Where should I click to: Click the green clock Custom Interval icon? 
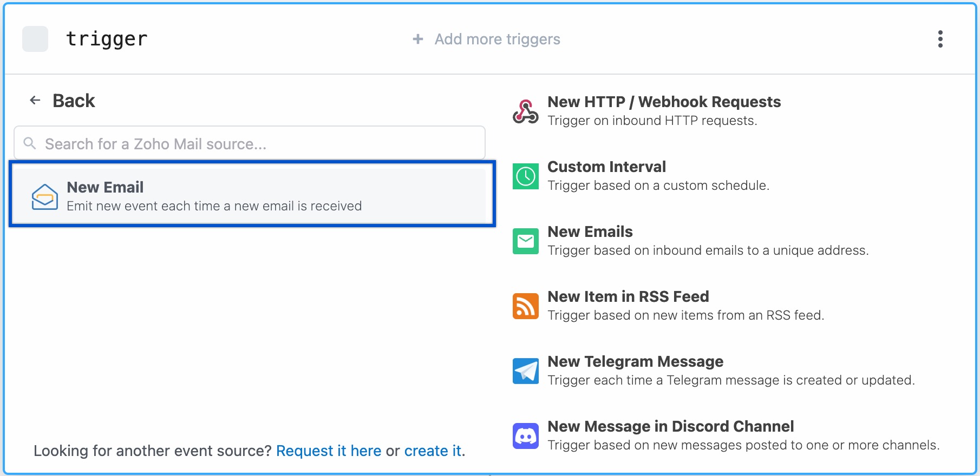click(x=525, y=176)
